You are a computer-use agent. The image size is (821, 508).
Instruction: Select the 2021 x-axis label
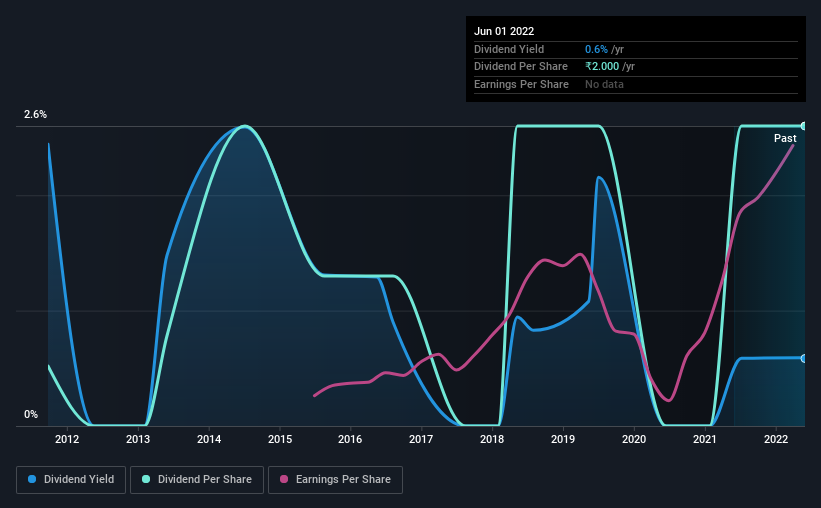[705, 439]
